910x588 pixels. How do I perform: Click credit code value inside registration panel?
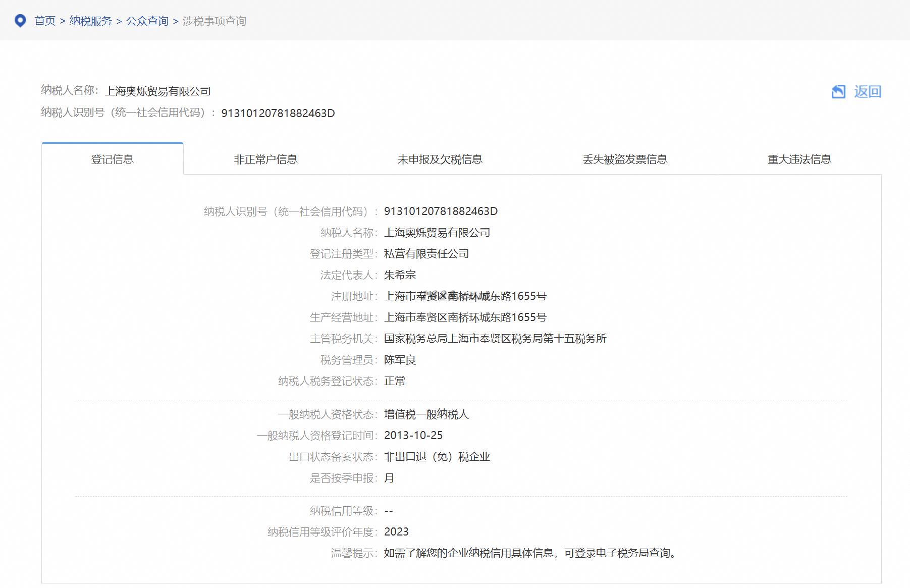point(441,211)
